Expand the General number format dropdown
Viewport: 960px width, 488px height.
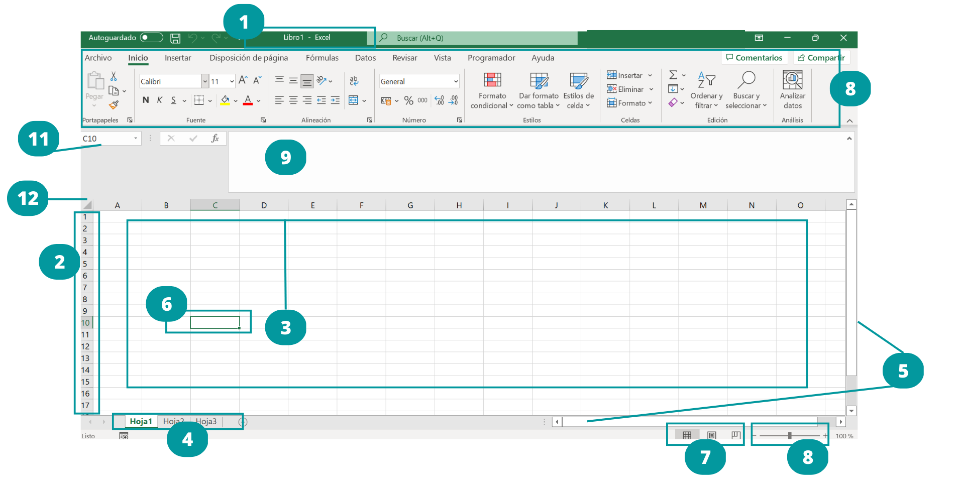(456, 81)
